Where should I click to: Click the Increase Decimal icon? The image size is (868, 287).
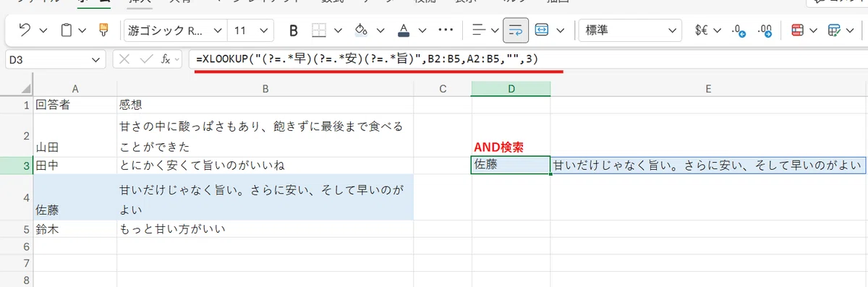(x=765, y=30)
